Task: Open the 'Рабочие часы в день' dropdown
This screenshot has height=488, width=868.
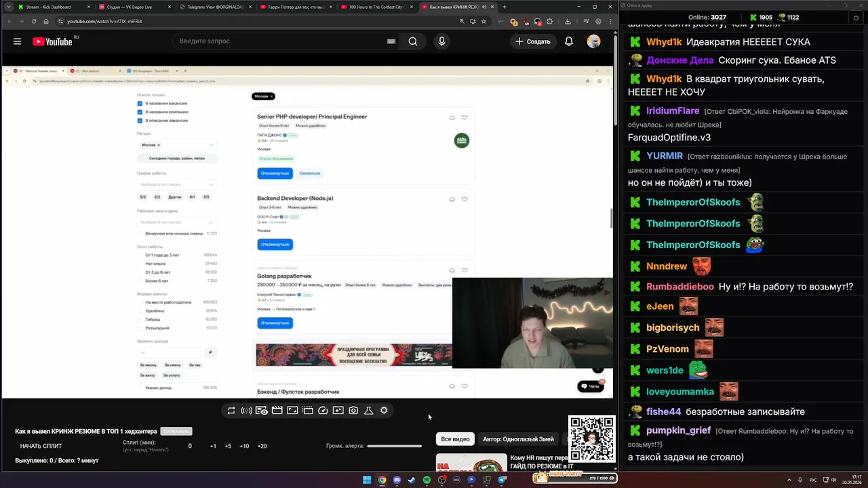Action: 176,222
